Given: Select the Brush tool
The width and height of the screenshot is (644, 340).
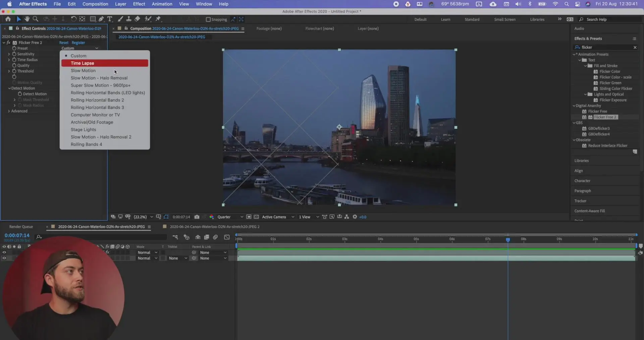Looking at the screenshot, I should pyautogui.click(x=120, y=19).
